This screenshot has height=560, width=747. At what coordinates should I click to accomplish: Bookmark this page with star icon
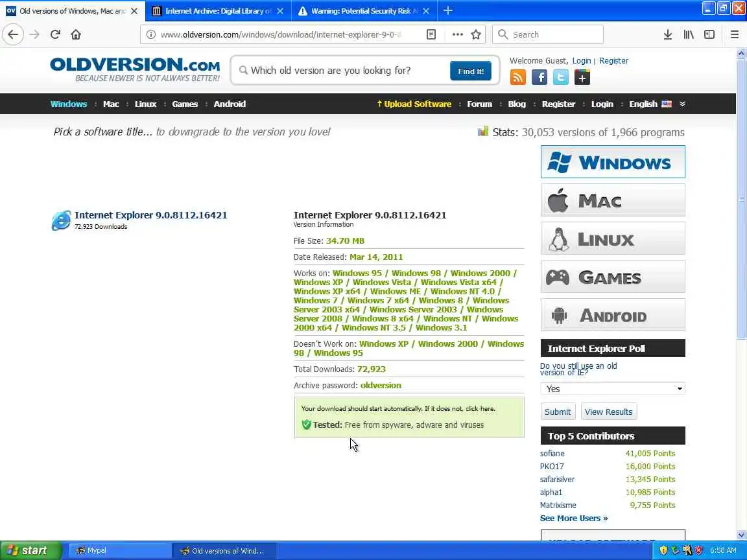coord(476,34)
